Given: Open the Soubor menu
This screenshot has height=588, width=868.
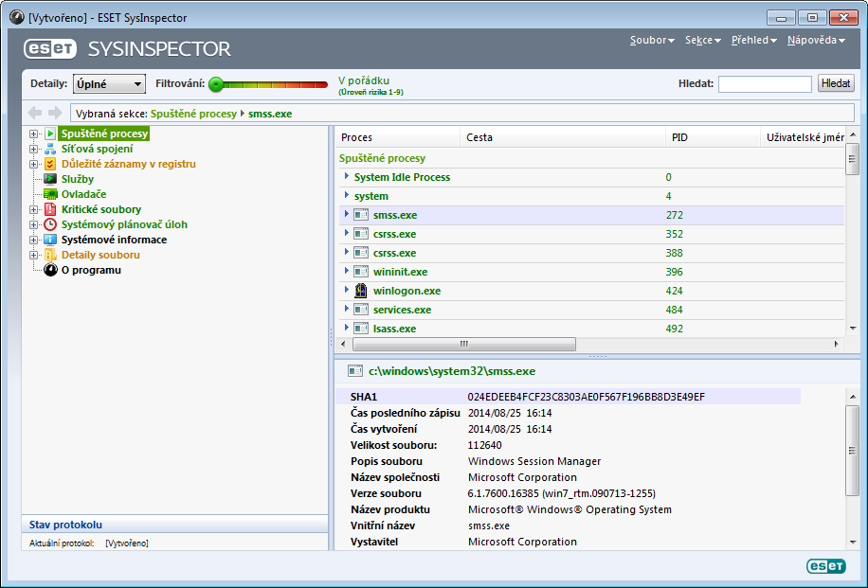Looking at the screenshot, I should click(652, 40).
